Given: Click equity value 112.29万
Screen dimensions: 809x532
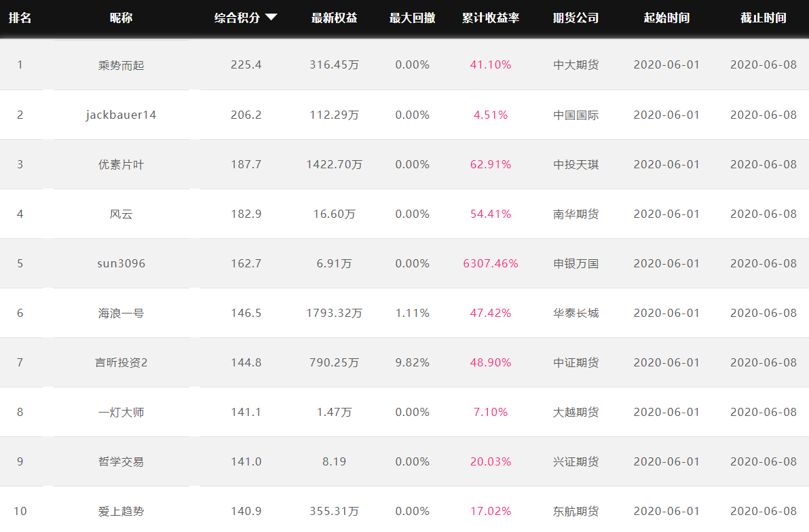Looking at the screenshot, I should coord(335,115).
